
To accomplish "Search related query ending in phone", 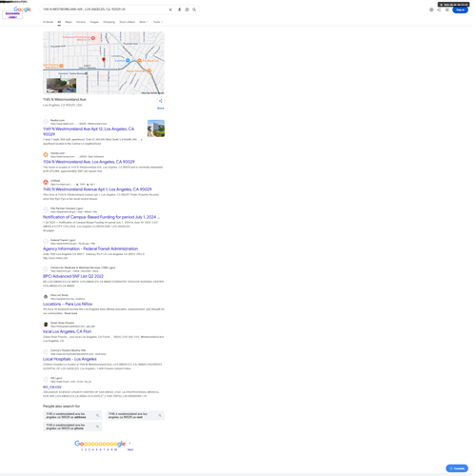I will pos(72,426).
